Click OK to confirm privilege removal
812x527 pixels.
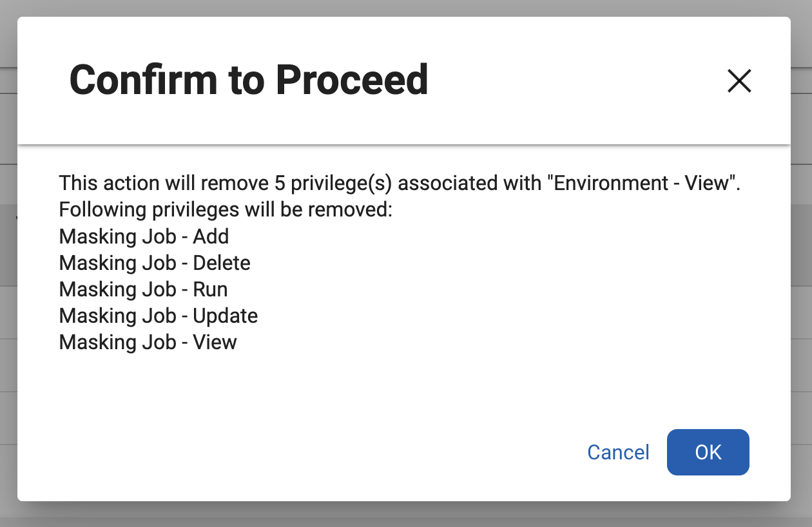[708, 452]
